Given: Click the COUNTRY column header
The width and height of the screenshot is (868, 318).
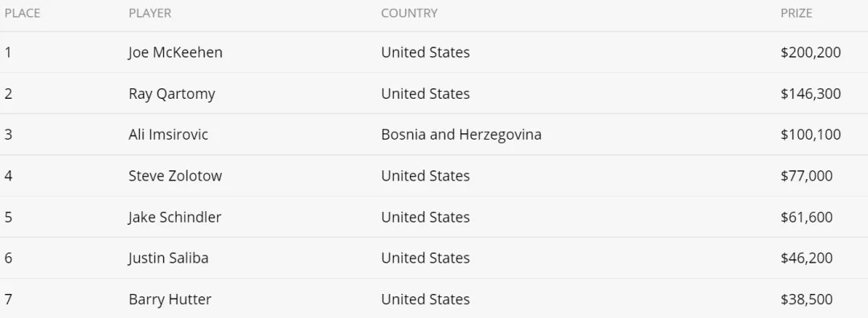Looking at the screenshot, I should (409, 14).
